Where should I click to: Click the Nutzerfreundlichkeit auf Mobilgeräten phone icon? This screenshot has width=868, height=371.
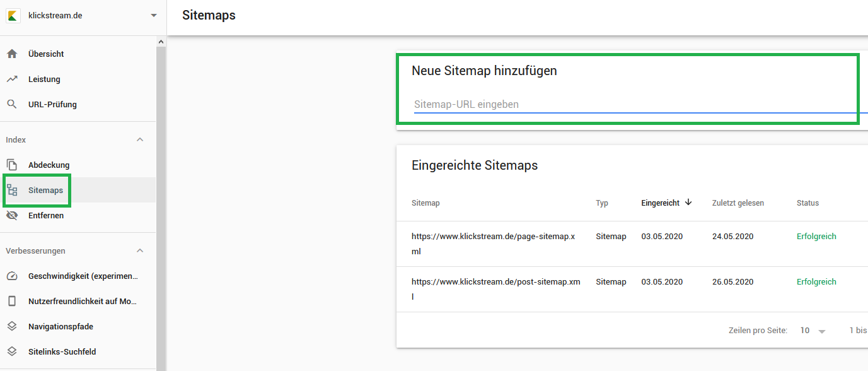coord(13,301)
